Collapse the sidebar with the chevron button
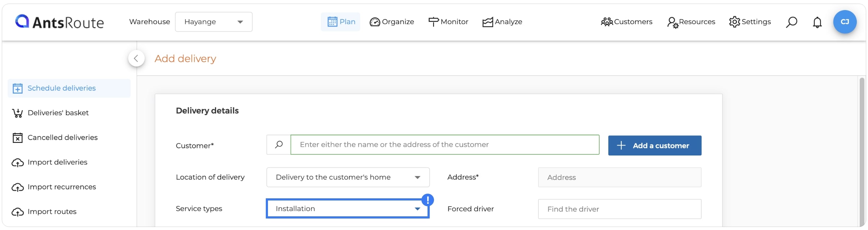This screenshot has height=230, width=868. (x=136, y=58)
